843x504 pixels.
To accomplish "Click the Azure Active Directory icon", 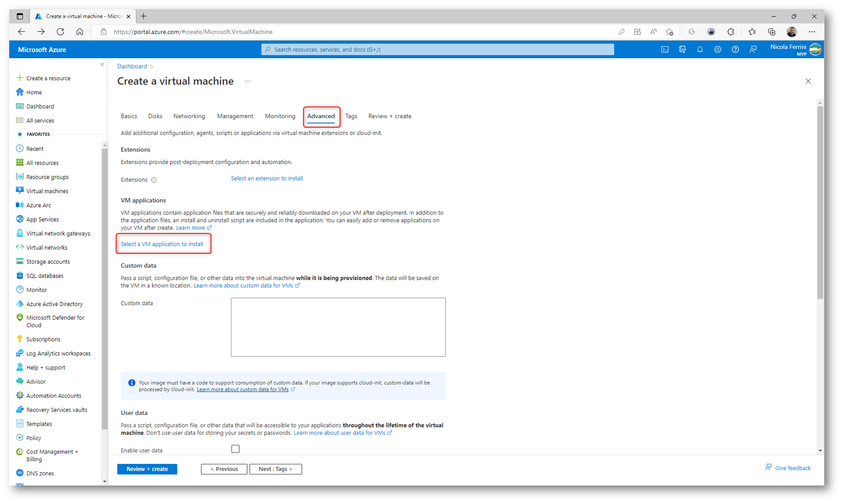I will click(19, 304).
